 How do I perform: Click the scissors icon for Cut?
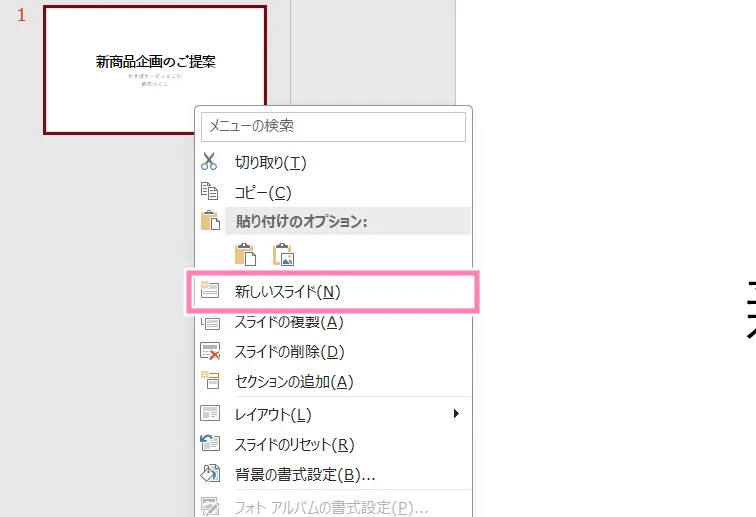tap(209, 161)
